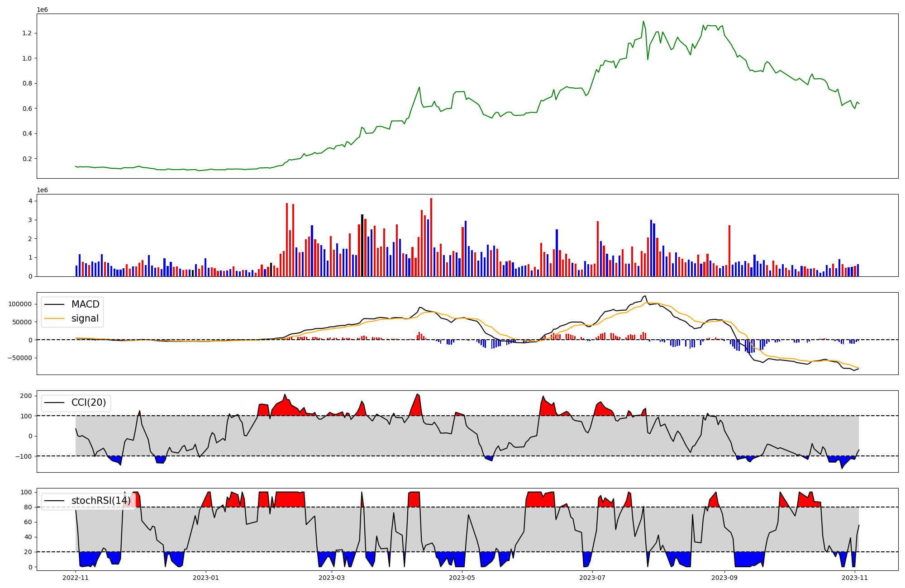Click the 4 tick on volume axis
The image size is (905, 588).
(x=30, y=201)
